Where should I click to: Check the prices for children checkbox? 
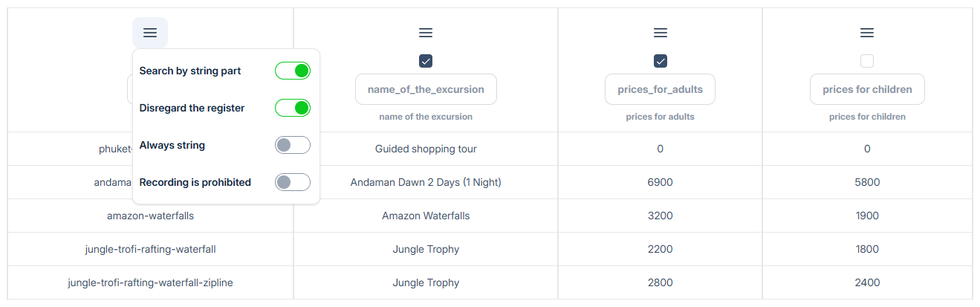866,61
